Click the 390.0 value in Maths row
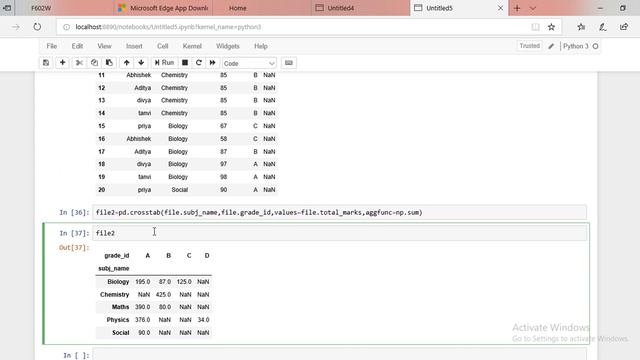The width and height of the screenshot is (640, 360). pos(142,307)
